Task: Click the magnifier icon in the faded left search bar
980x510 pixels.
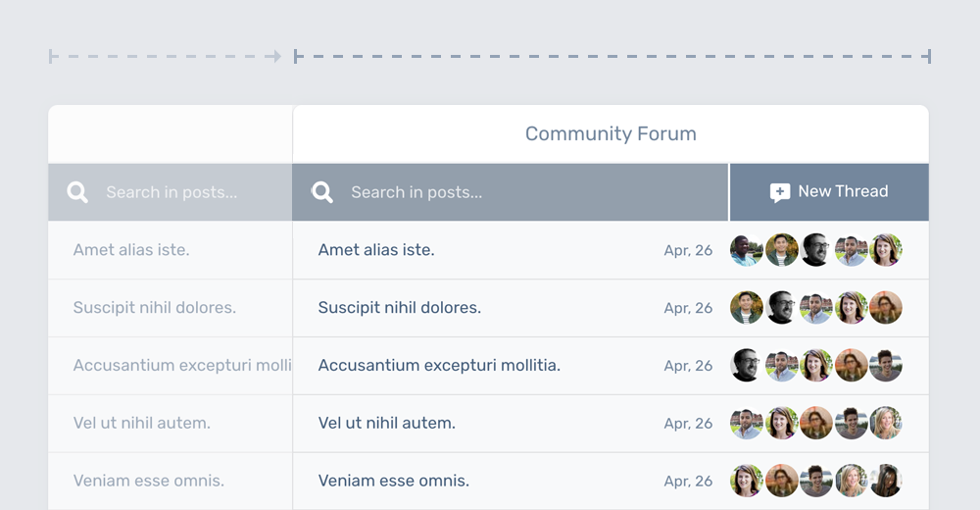Action: click(x=77, y=192)
